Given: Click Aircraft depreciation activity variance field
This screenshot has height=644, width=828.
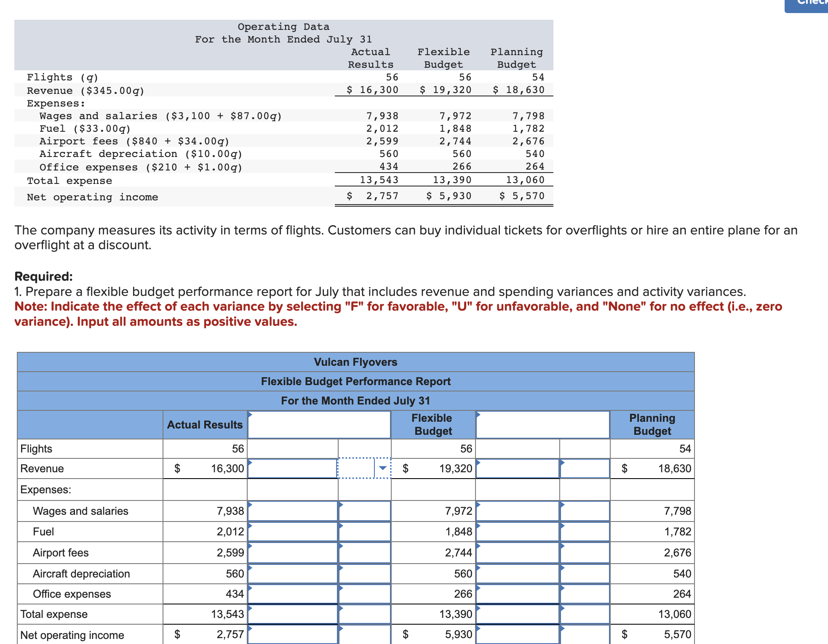Looking at the screenshot, I should pos(517,574).
